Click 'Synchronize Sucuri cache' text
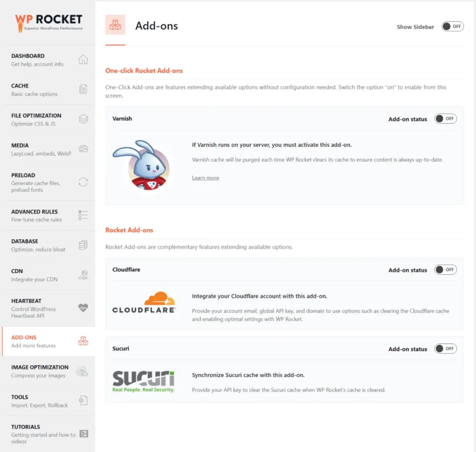476x452 pixels. tap(248, 375)
